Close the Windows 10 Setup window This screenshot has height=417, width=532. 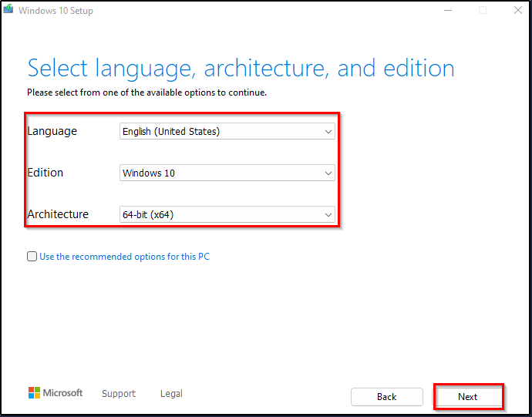518,11
